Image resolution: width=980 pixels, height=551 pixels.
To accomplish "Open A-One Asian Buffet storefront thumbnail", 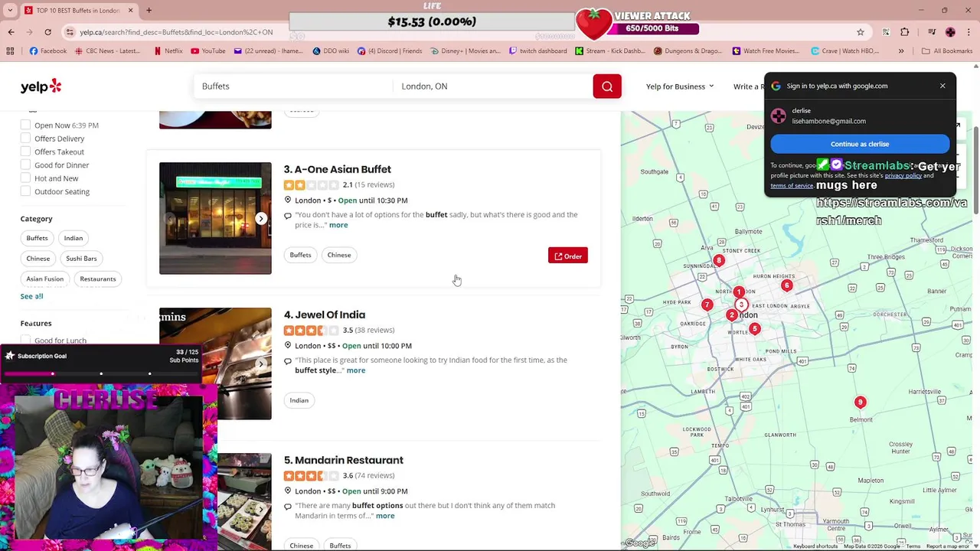I will [x=215, y=218].
